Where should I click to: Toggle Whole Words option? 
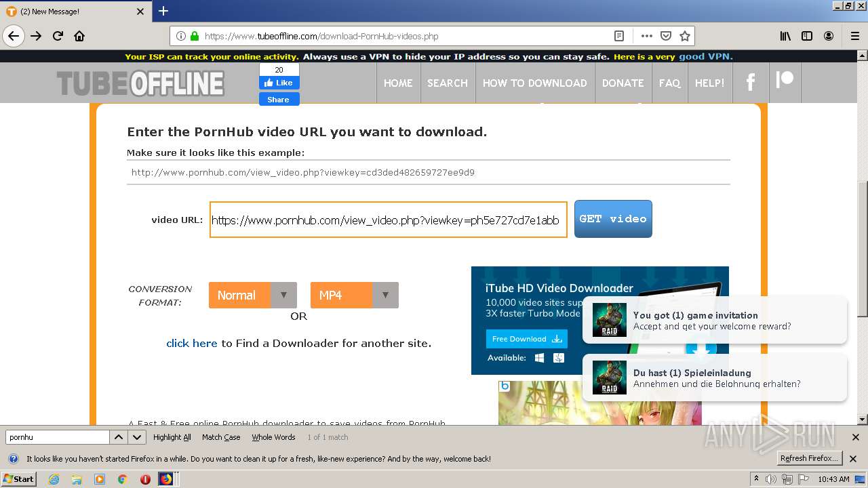[273, 437]
